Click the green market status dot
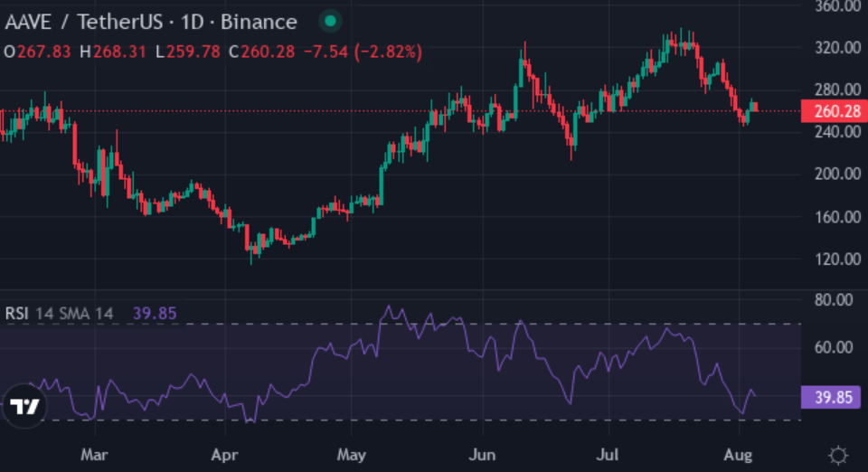The height and width of the screenshot is (472, 868). [x=331, y=22]
